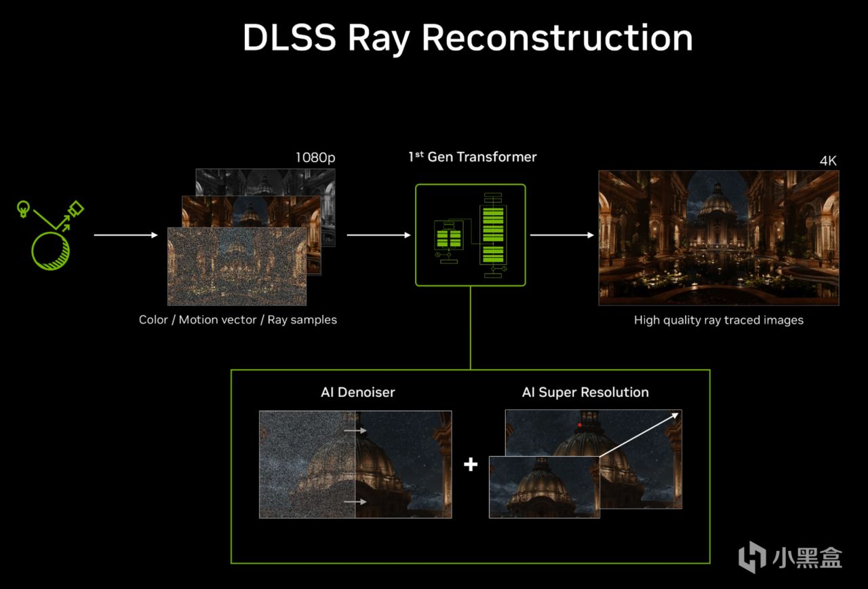Open the noisy ray samples thumbnail
This screenshot has width=868, height=589.
pyautogui.click(x=237, y=267)
